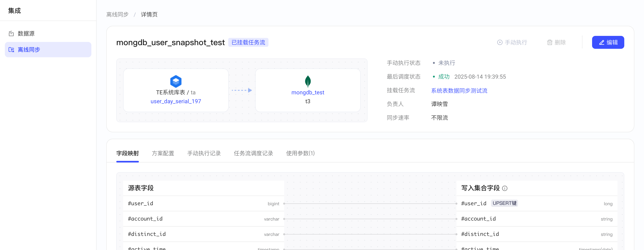Click the 数据源 sidebar icon
Image resolution: width=644 pixels, height=250 pixels.
point(11,33)
